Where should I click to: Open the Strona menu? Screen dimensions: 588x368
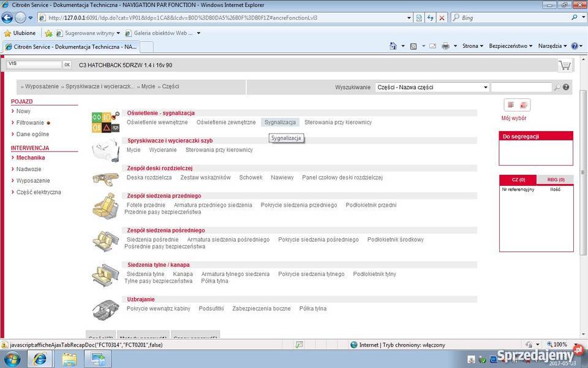[x=472, y=46]
